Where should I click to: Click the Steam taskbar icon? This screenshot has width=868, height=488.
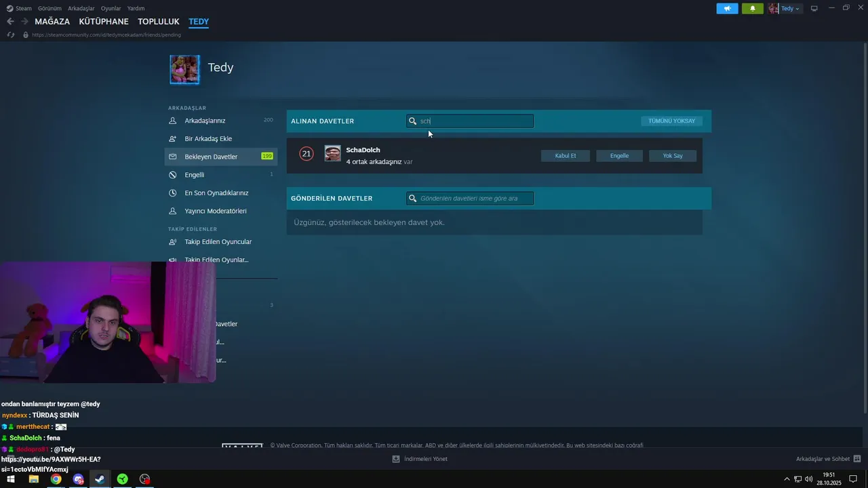(x=100, y=479)
